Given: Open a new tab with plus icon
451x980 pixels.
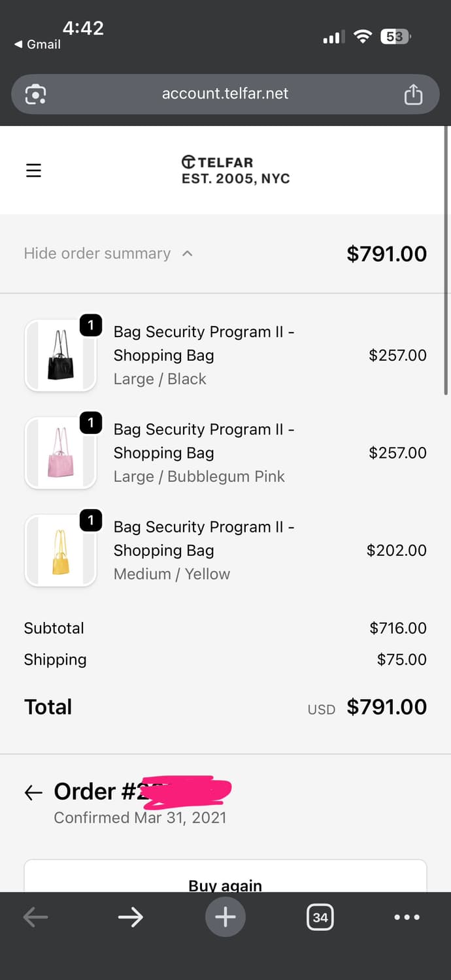Looking at the screenshot, I should (x=225, y=917).
